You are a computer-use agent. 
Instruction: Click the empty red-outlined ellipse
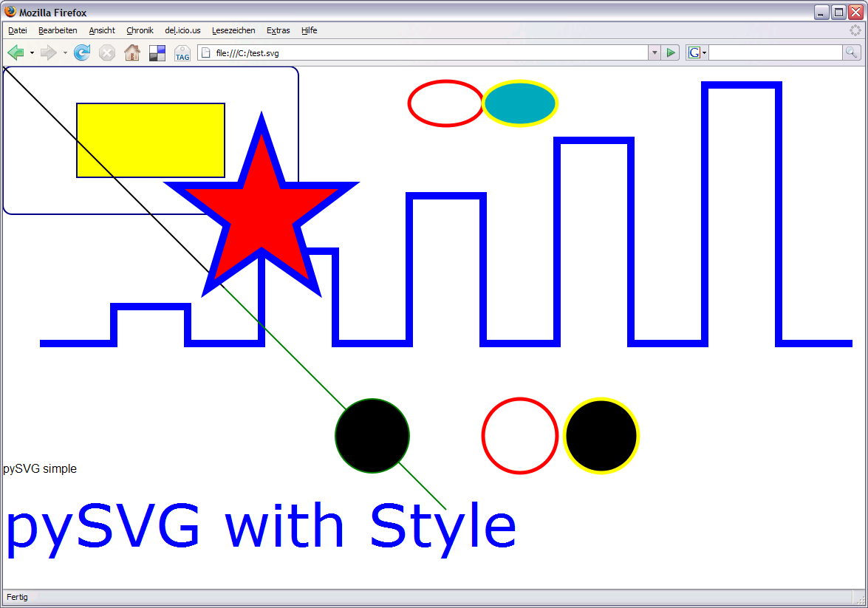(445, 103)
